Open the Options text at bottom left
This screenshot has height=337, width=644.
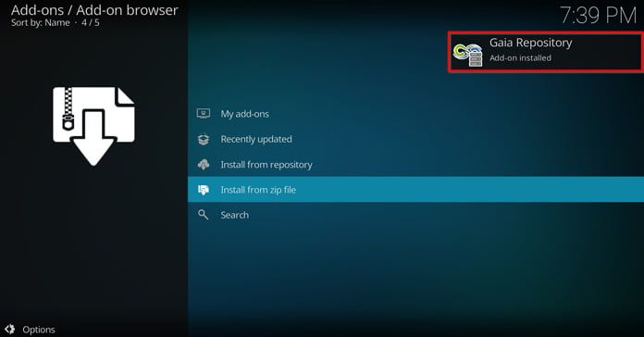tap(39, 330)
